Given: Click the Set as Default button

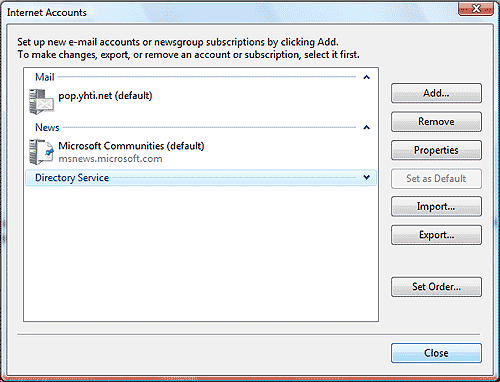Looking at the screenshot, I should tap(436, 179).
